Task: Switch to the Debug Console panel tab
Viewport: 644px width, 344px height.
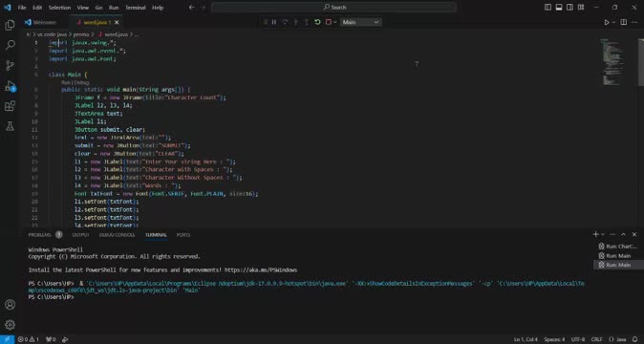Action: pos(118,235)
